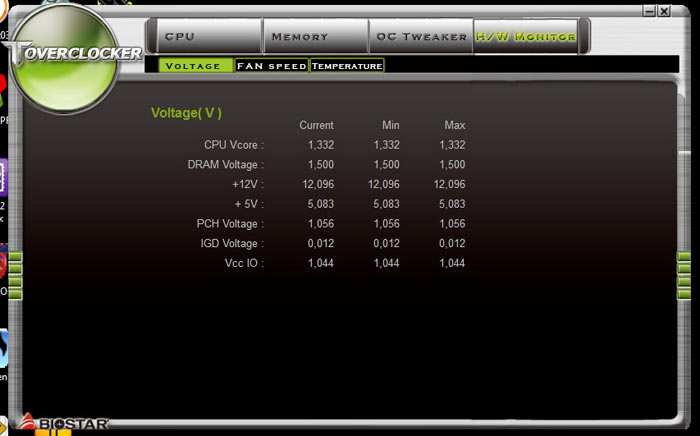Minimize the TOverclocker window
Screen dimensions: 700x436
tap(650, 11)
